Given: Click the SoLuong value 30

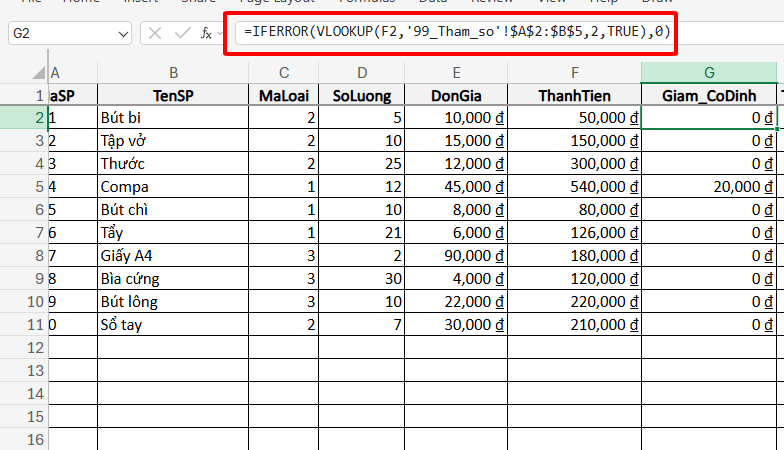Looking at the screenshot, I should 362,278.
